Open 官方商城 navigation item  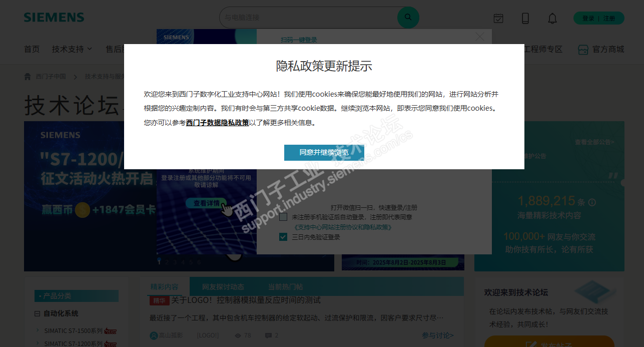(608, 49)
